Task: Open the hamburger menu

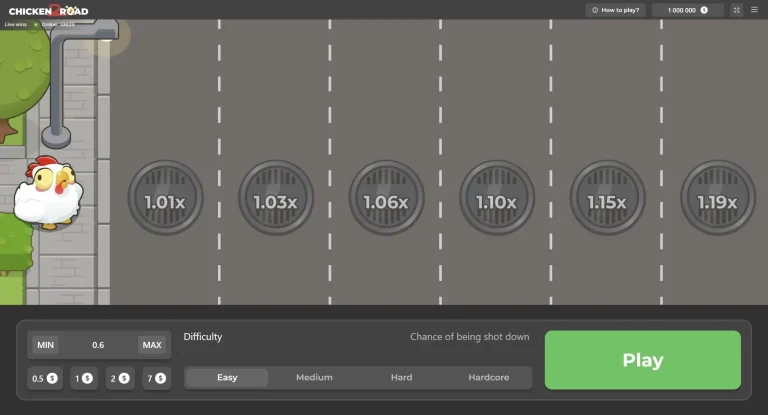Action: tap(754, 10)
